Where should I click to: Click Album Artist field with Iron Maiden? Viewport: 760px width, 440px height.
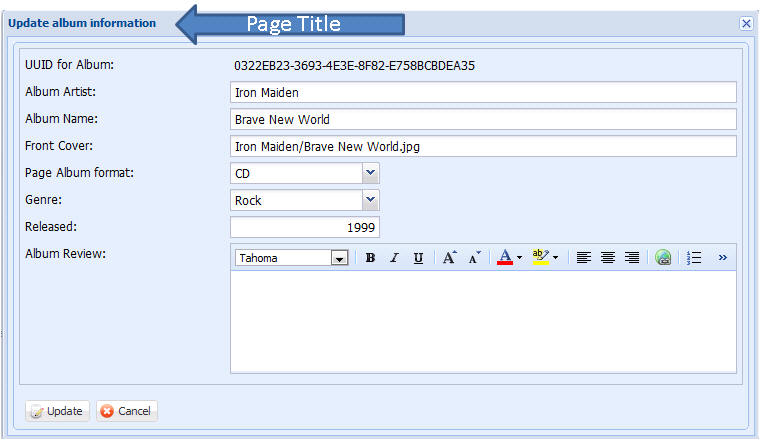(x=483, y=92)
